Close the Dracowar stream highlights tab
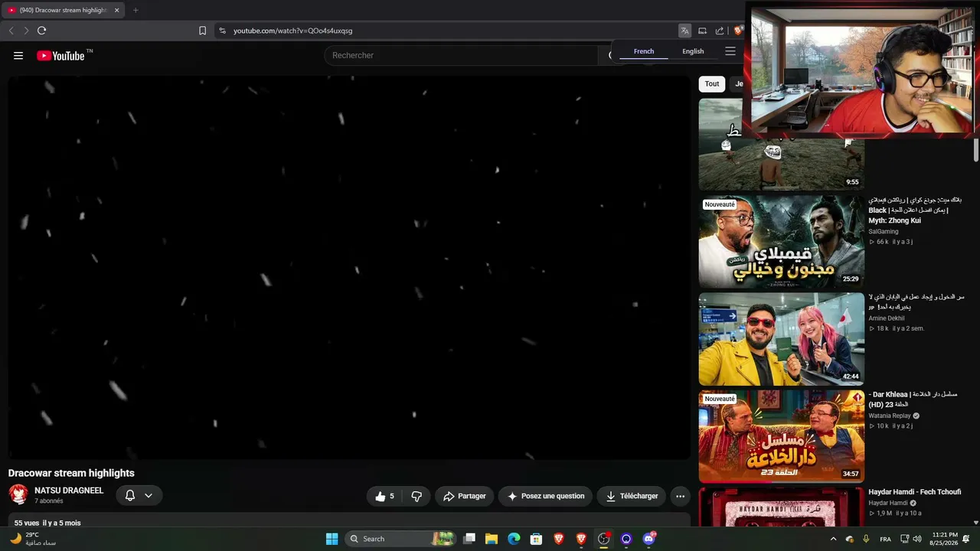The image size is (980, 551). (x=116, y=10)
